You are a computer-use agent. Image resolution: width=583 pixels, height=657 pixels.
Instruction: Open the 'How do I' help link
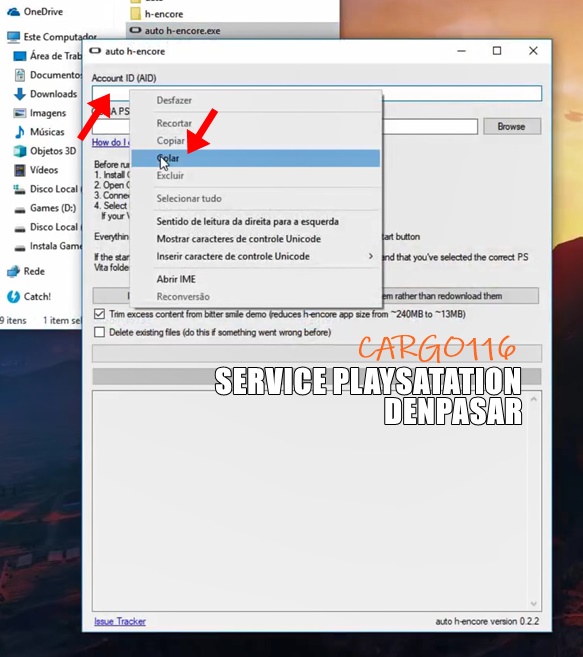pyautogui.click(x=111, y=142)
